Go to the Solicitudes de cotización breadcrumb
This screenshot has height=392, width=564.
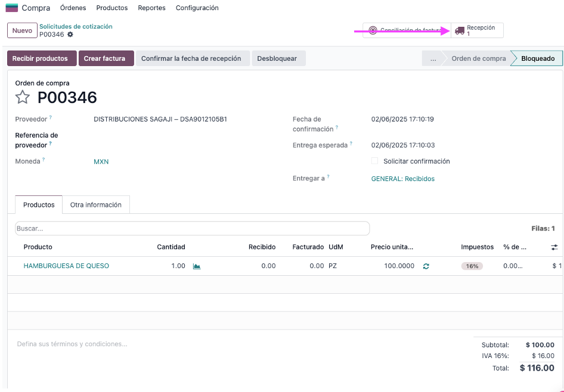click(76, 27)
